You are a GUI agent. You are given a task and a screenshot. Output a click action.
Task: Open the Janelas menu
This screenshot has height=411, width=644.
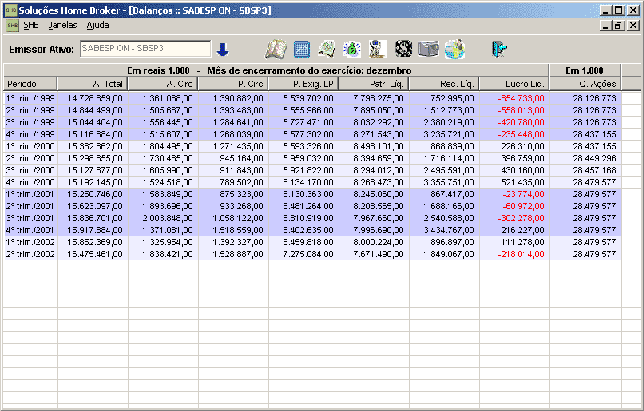tap(63, 25)
